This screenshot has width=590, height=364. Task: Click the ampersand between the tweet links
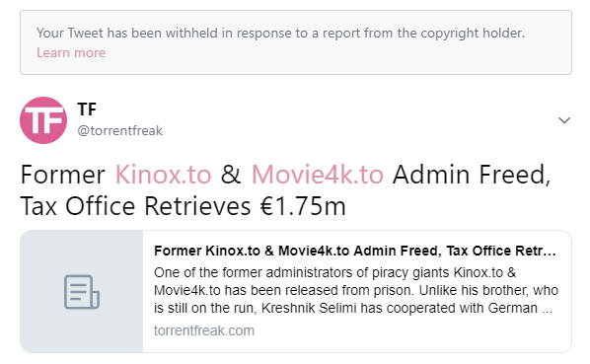tap(231, 175)
